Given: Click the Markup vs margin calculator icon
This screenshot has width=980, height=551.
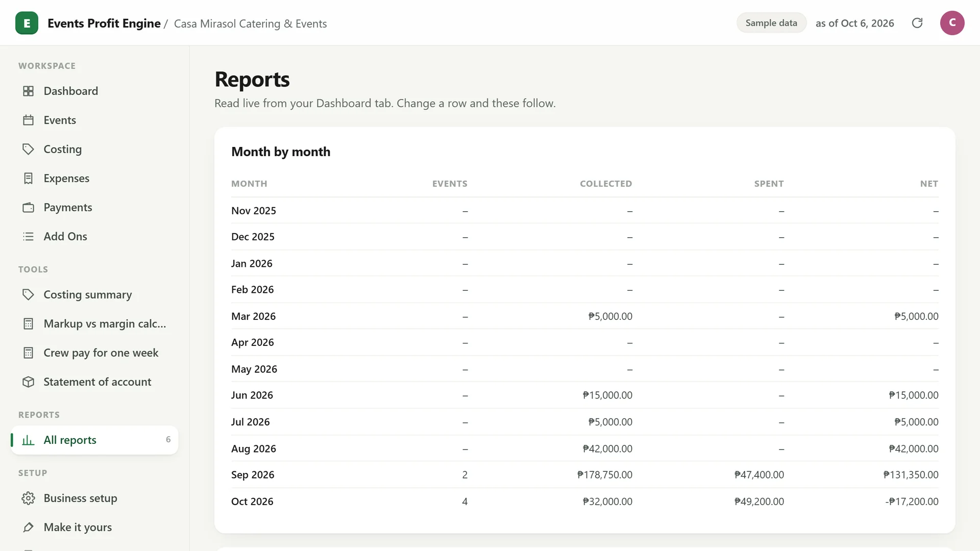Looking at the screenshot, I should click(x=29, y=323).
